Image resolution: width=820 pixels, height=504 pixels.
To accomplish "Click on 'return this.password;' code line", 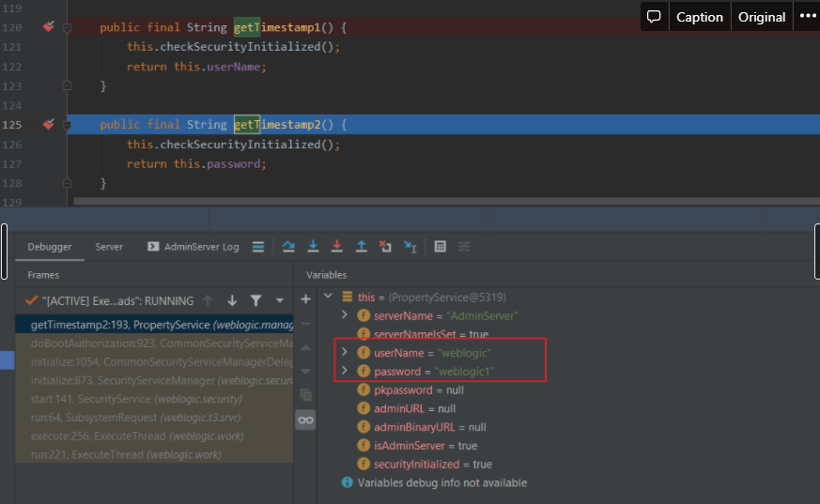I will click(196, 164).
